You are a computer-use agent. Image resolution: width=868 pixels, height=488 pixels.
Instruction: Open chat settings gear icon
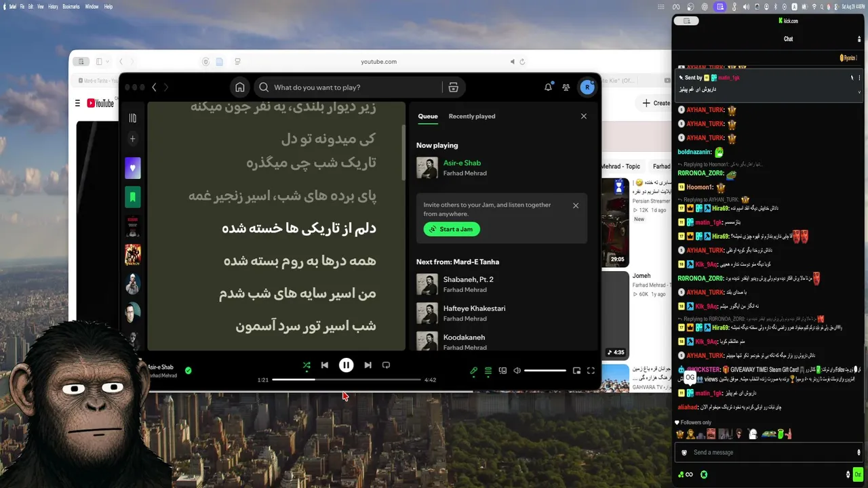coord(848,474)
